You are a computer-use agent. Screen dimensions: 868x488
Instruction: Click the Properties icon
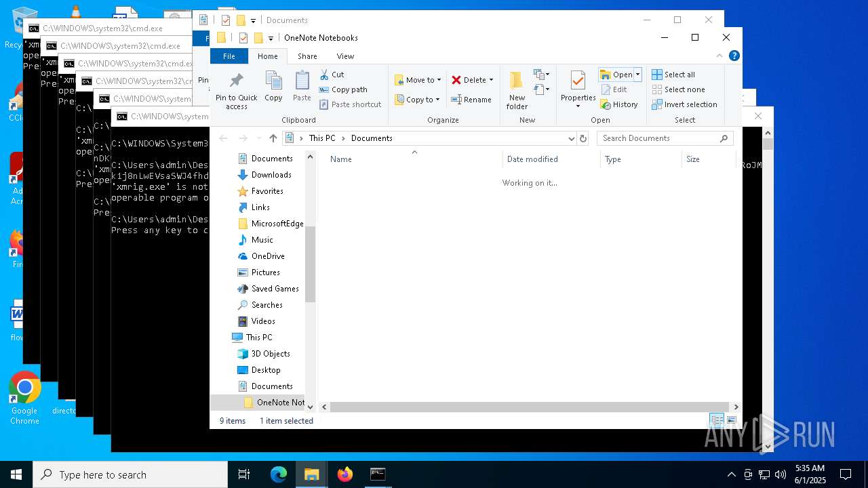coord(578,81)
